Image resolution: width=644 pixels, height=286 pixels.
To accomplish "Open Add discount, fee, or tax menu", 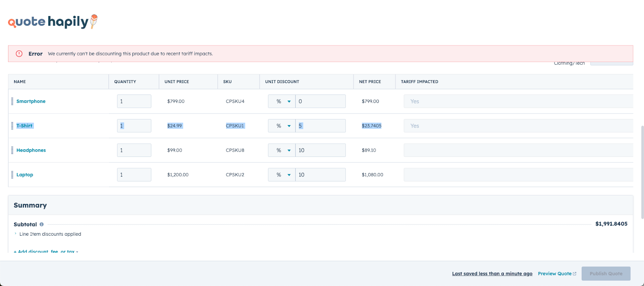I will pos(46,251).
